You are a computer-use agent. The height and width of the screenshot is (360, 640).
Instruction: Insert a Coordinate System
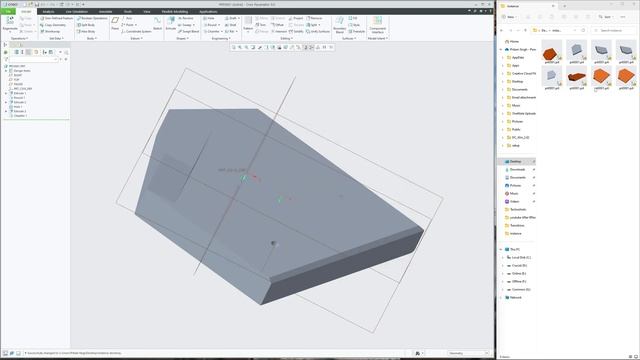click(x=136, y=31)
